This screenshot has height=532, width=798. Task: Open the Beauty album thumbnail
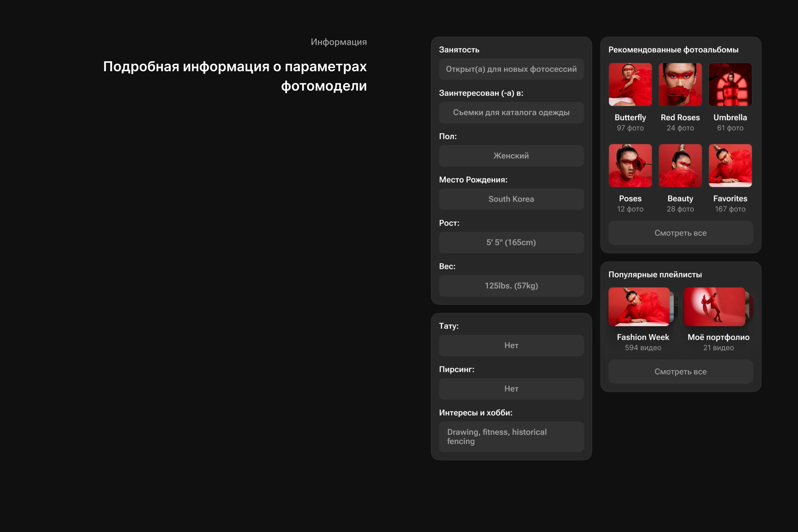tap(680, 165)
